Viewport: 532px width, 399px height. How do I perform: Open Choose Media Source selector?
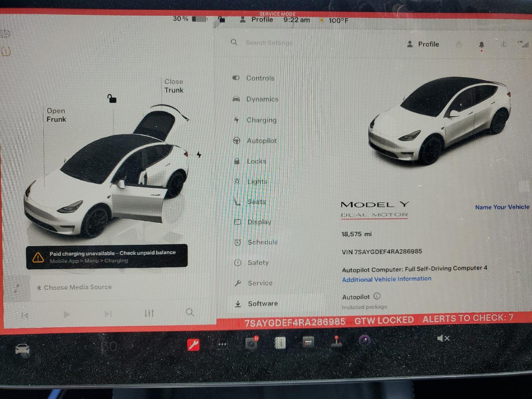point(75,287)
